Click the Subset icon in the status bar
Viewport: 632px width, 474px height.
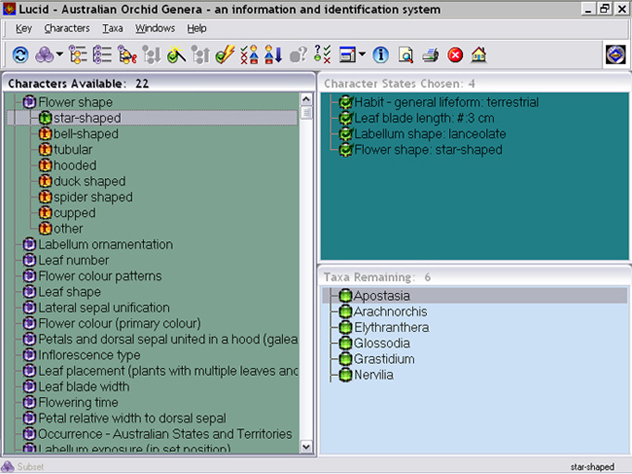click(x=8, y=466)
